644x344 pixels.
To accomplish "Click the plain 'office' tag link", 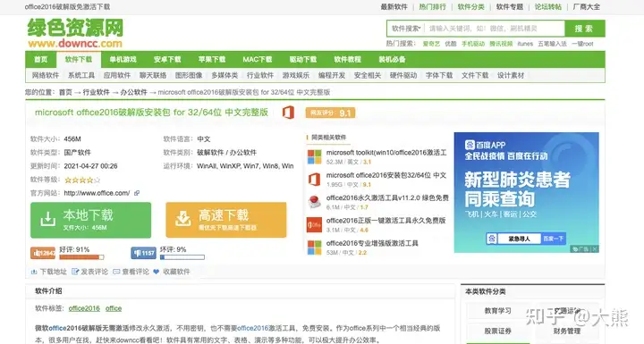I will tap(114, 308).
